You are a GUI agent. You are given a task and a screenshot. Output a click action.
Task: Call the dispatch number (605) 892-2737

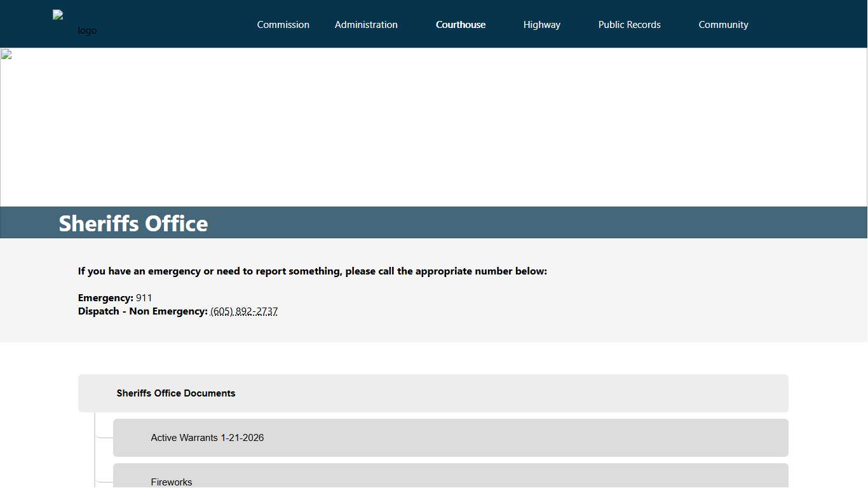[244, 311]
